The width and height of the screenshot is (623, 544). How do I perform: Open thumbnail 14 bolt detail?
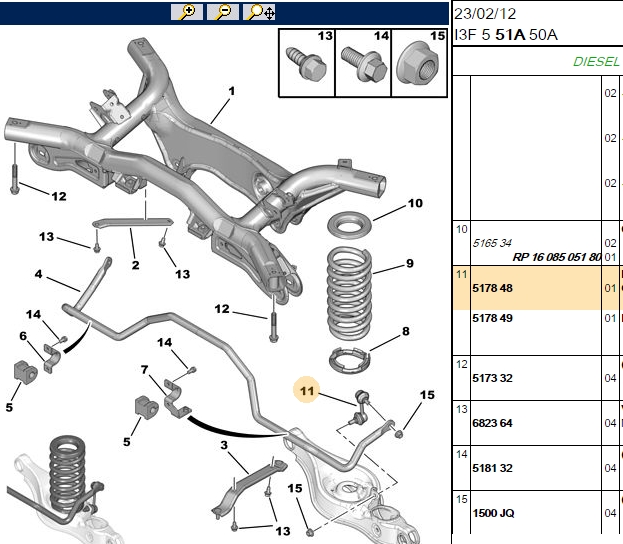pos(363,63)
